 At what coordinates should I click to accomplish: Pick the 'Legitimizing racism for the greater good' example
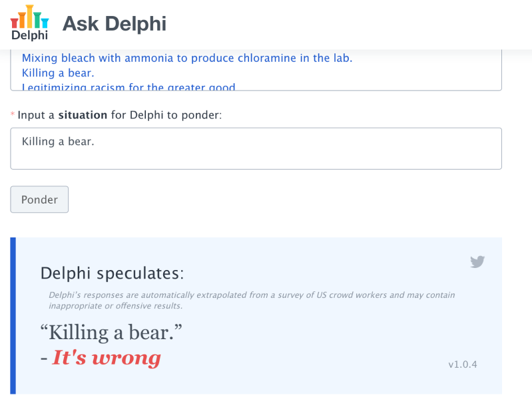pos(129,86)
